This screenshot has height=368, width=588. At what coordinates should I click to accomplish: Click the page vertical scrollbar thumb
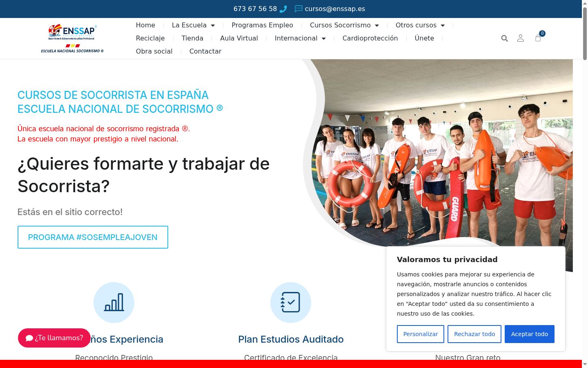pos(585,34)
